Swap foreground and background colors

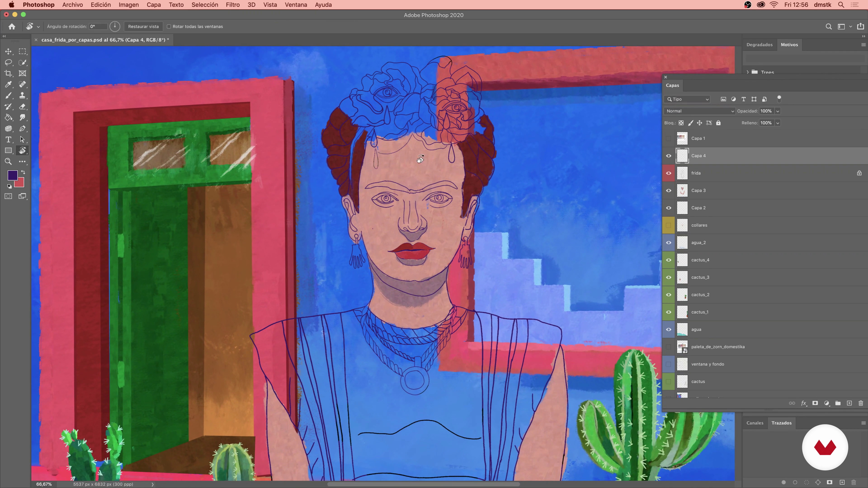(23, 172)
